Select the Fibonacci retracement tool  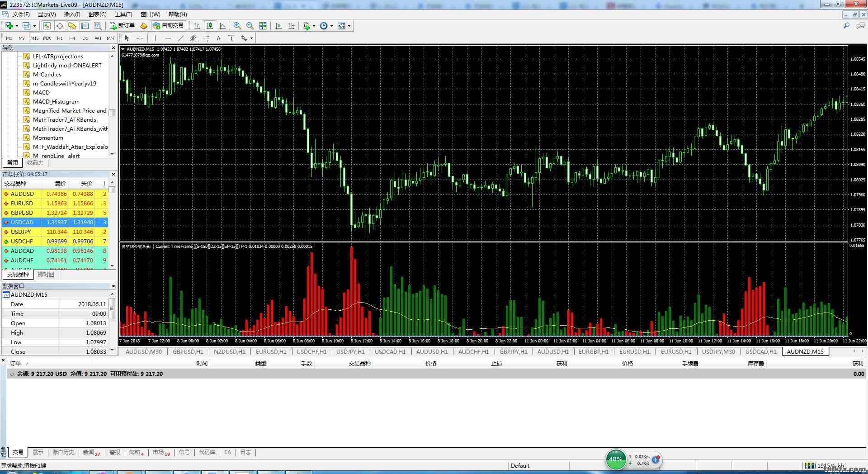206,38
